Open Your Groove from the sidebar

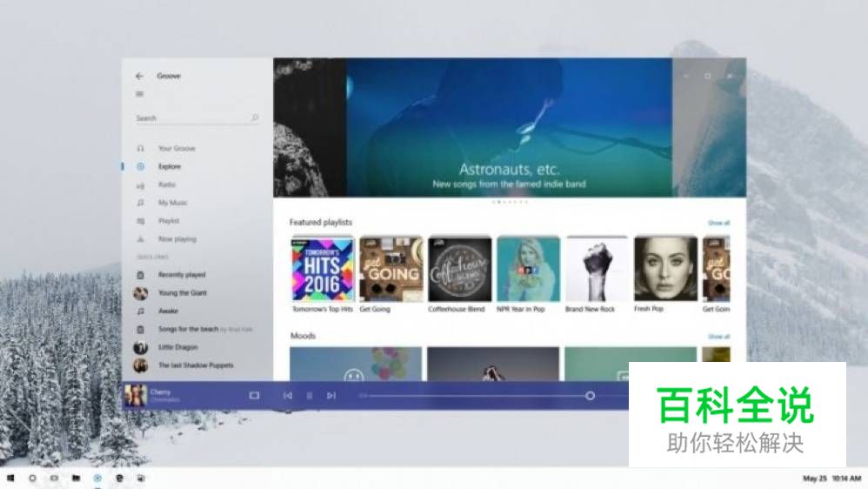(x=176, y=149)
